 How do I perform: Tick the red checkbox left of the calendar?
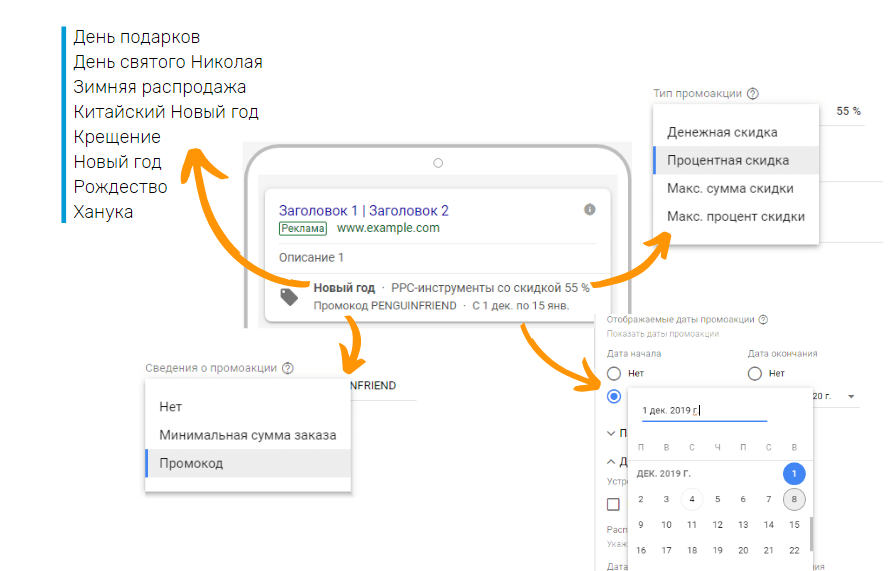(x=614, y=504)
